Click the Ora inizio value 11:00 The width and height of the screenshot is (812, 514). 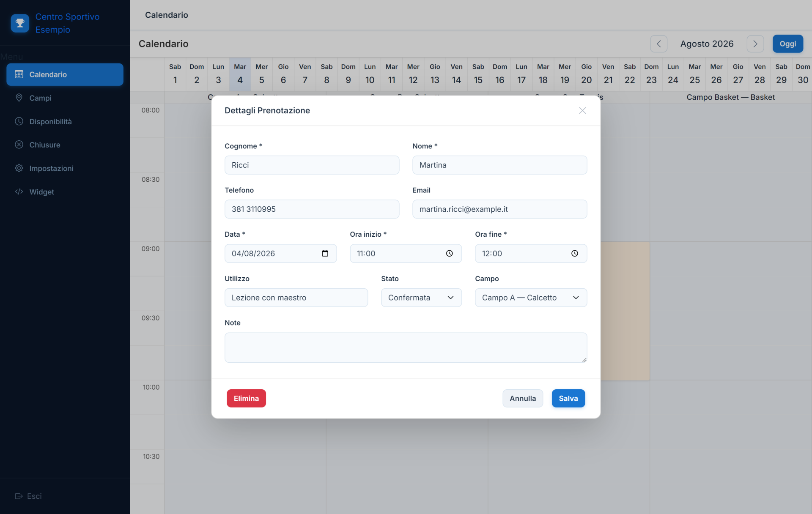click(366, 253)
